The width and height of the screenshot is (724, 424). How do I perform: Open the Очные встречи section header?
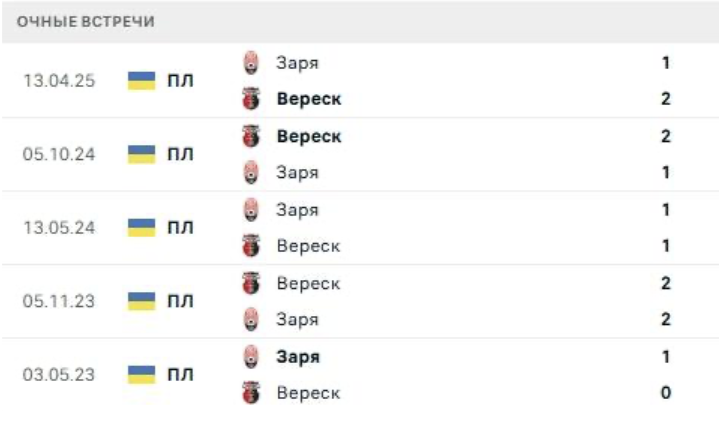[x=86, y=22]
